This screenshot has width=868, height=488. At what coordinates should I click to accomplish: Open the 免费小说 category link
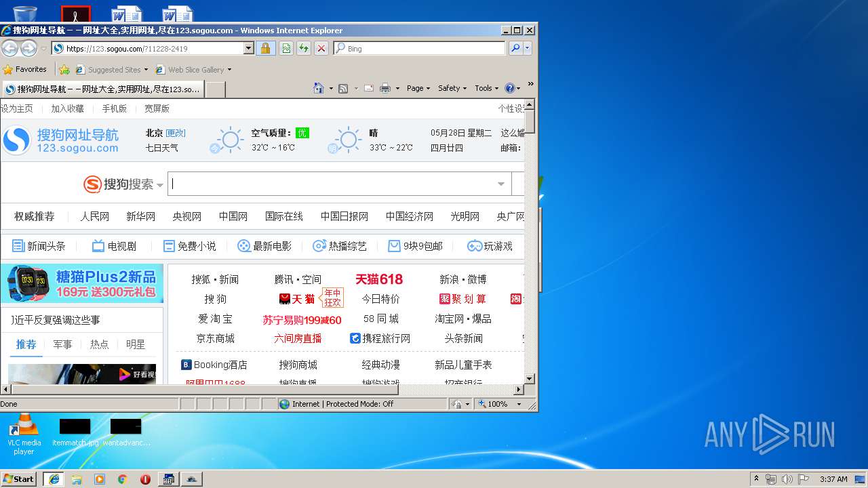click(189, 246)
